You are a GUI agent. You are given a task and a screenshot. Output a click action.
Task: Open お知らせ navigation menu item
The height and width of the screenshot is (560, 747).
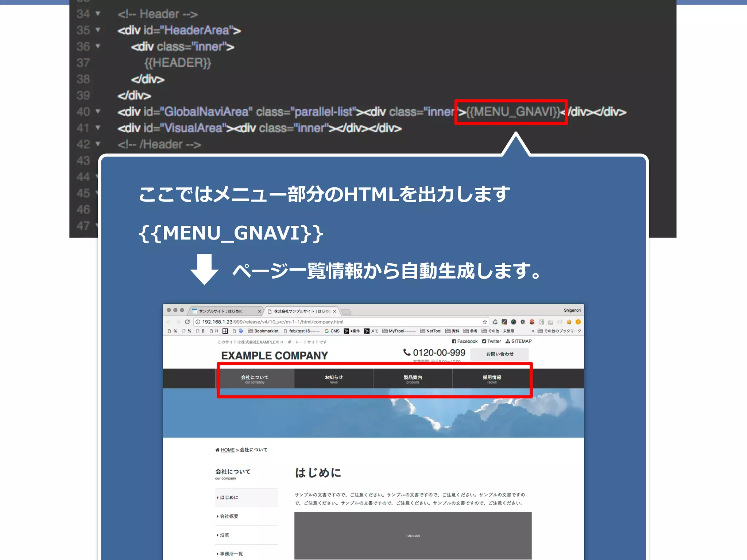coord(333,379)
